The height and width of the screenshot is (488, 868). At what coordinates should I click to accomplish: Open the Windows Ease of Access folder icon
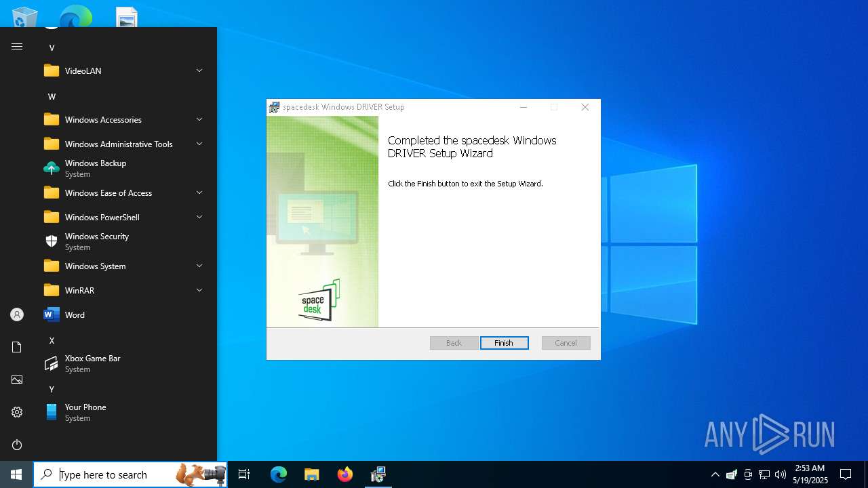tap(52, 192)
